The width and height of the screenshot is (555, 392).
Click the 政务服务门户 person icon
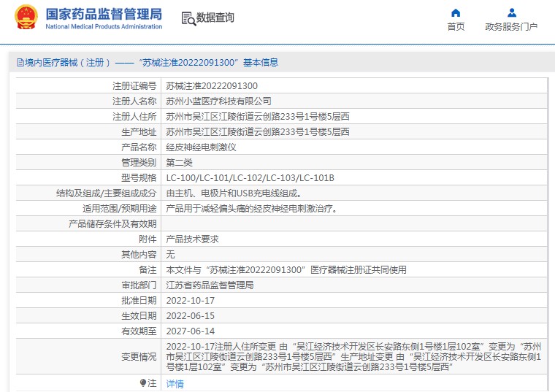click(511, 12)
